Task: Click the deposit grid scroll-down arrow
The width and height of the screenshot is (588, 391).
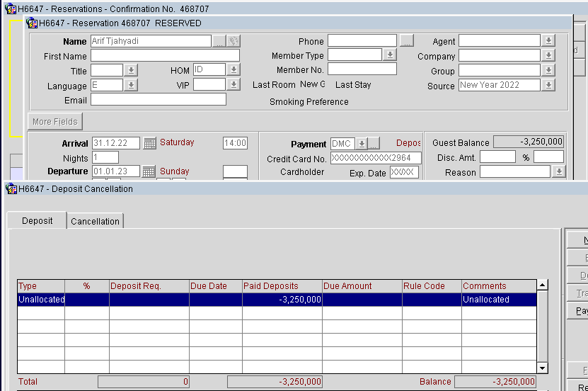Action: pyautogui.click(x=542, y=368)
